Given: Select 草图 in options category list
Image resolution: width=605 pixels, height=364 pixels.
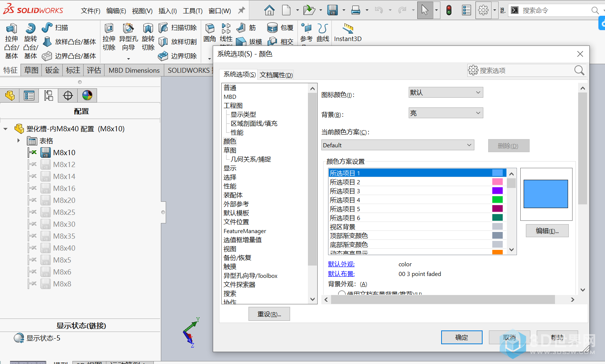Looking at the screenshot, I should [230, 150].
